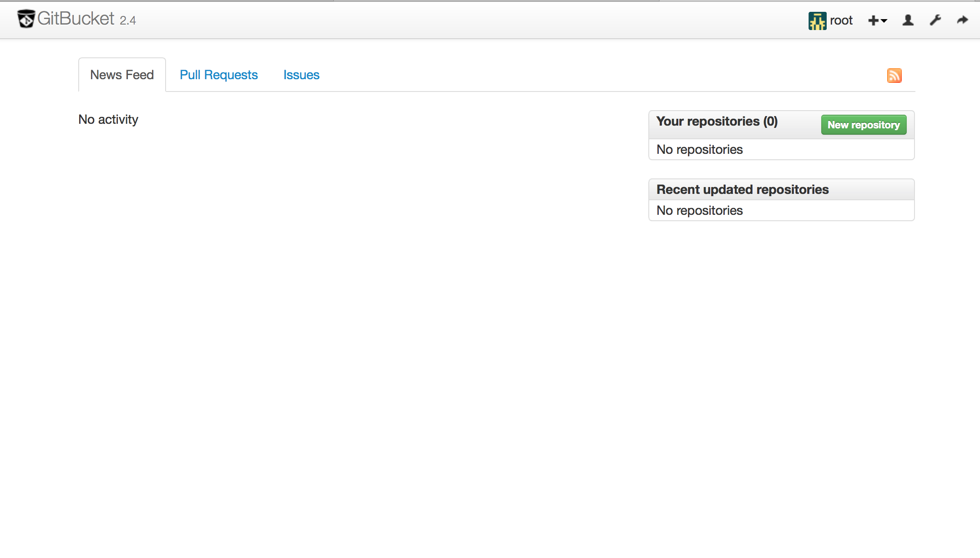This screenshot has height=558, width=980.
Task: Click No repositories under Recent updated repositories
Action: (699, 210)
